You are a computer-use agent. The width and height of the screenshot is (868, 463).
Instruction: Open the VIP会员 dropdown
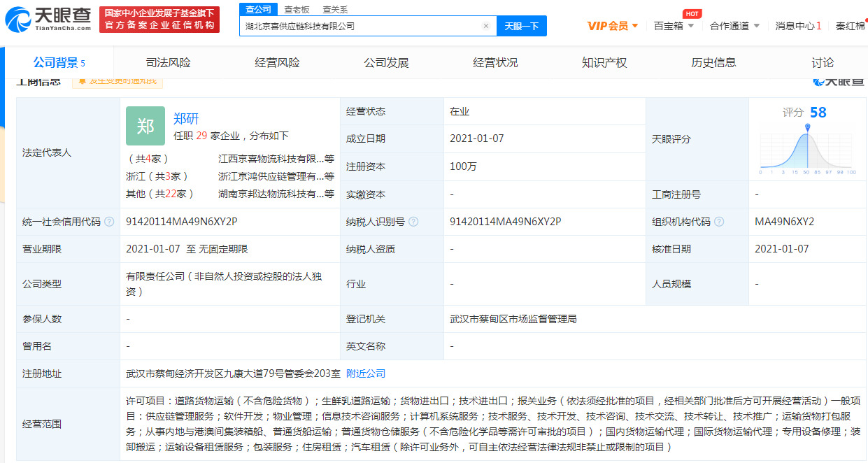pyautogui.click(x=613, y=26)
